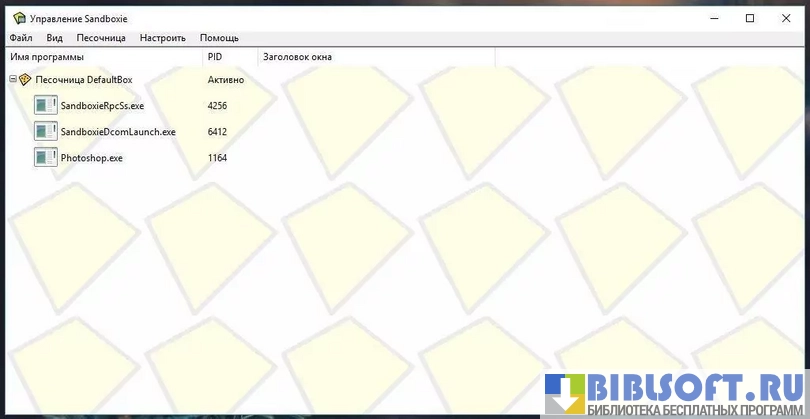The width and height of the screenshot is (810, 419).
Task: Click the Photoshop.exe process icon
Action: pos(45,158)
